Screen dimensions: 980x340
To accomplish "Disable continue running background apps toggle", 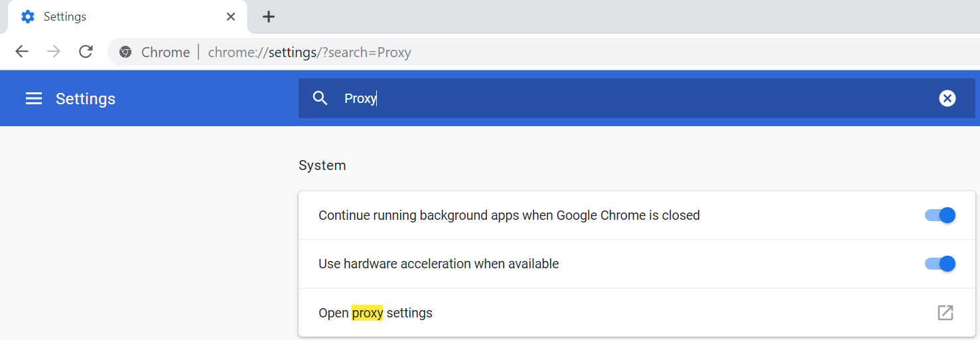I will pyautogui.click(x=940, y=215).
